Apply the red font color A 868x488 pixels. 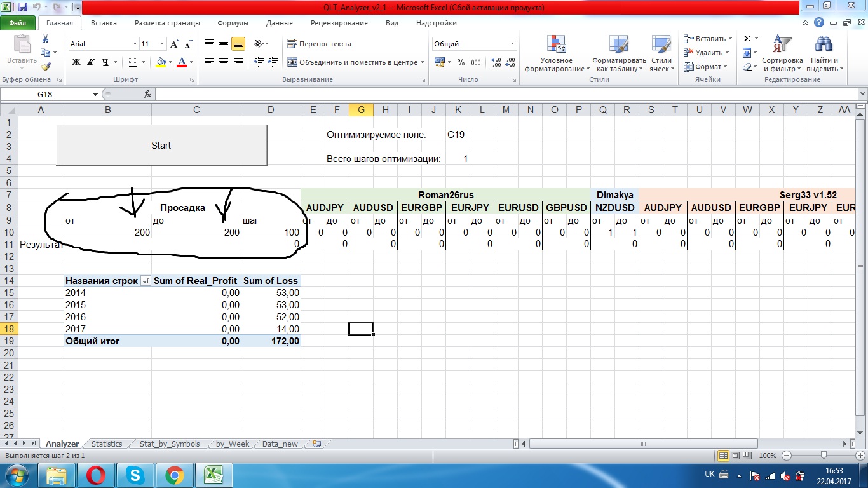click(x=182, y=62)
